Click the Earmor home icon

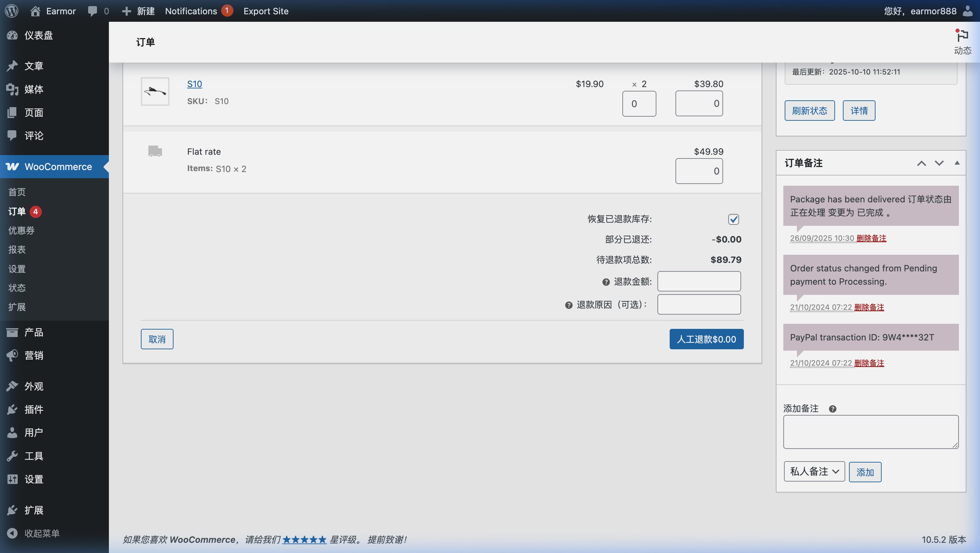[x=35, y=11]
